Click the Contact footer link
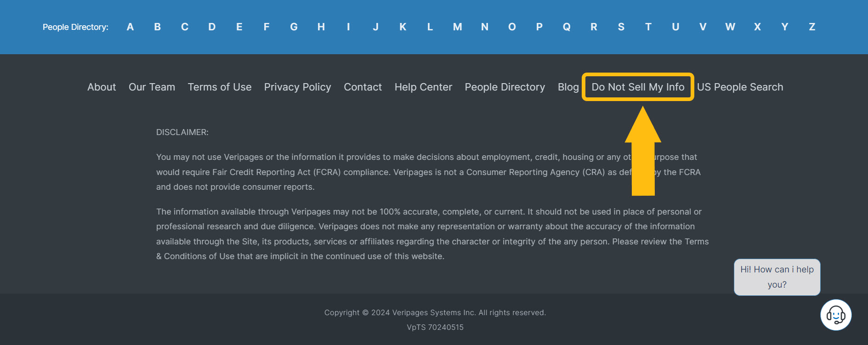This screenshot has height=345, width=868. coord(363,87)
